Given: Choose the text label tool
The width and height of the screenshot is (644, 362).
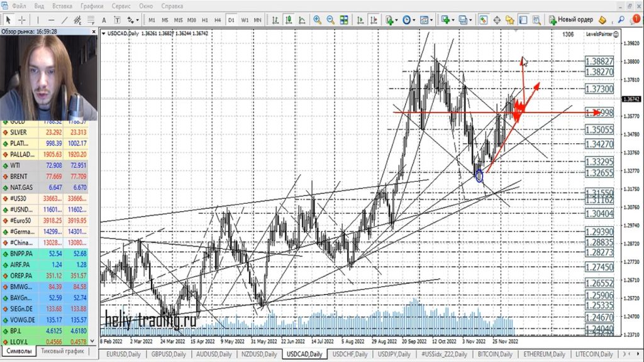Looking at the screenshot, I should pyautogui.click(x=105, y=19).
